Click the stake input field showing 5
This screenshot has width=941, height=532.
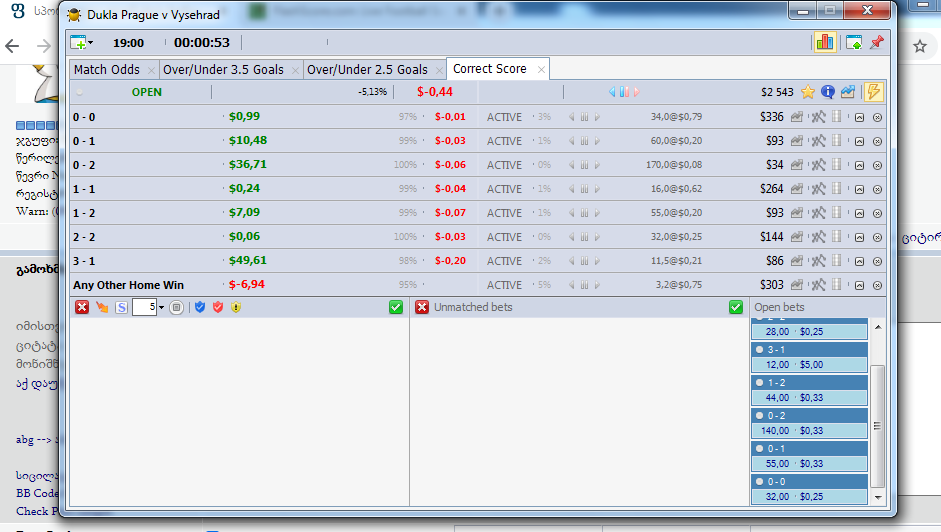144,307
